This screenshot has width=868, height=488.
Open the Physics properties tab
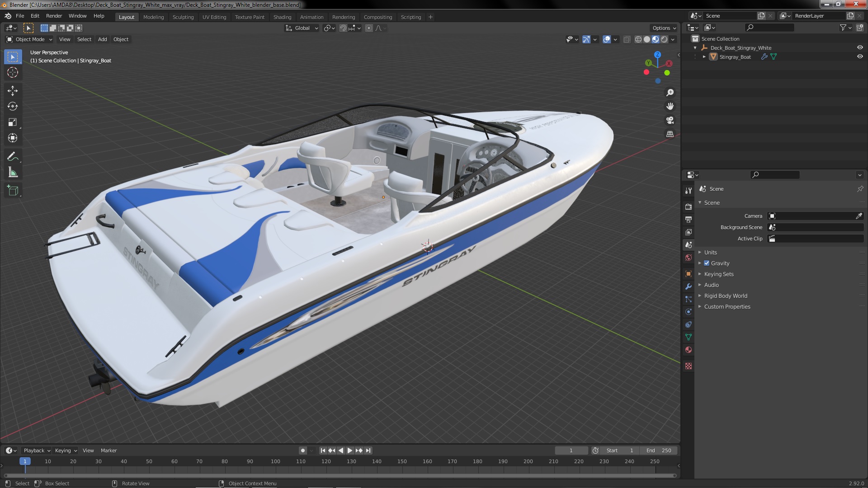tap(689, 312)
